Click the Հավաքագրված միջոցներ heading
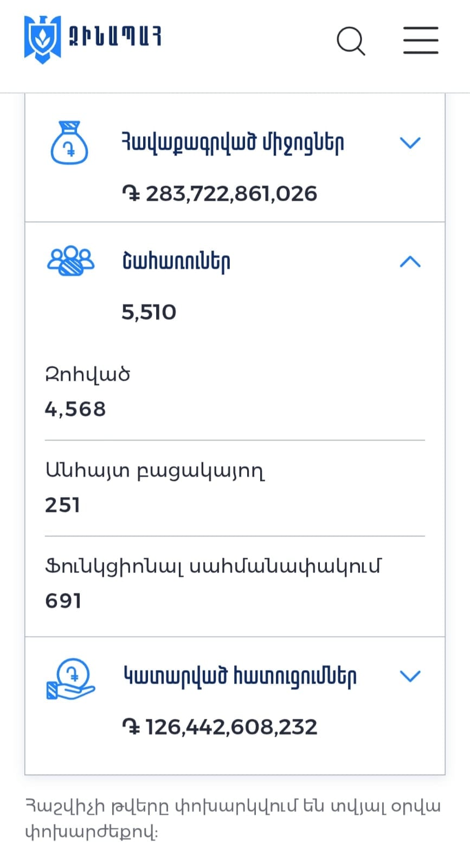The height and width of the screenshot is (868, 470). point(233,143)
